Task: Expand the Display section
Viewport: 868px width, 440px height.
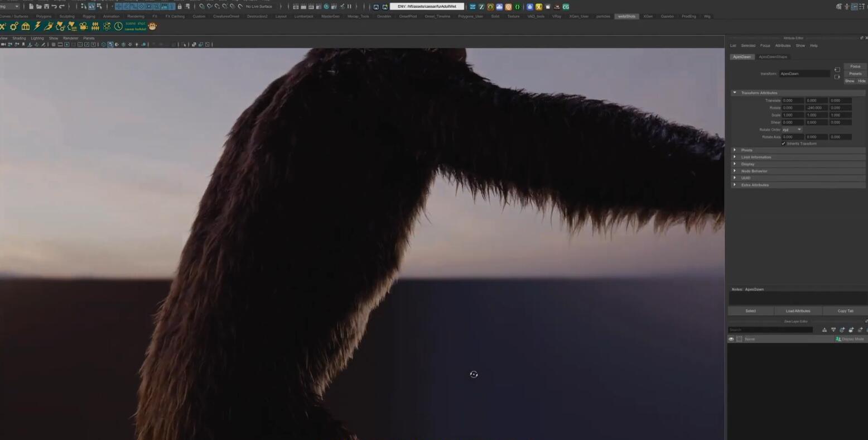Action: click(x=798, y=164)
